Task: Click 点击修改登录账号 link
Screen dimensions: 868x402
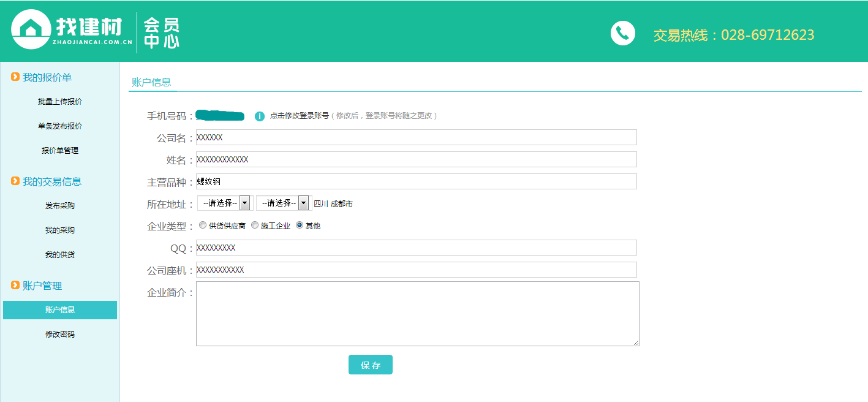Action: (x=300, y=115)
